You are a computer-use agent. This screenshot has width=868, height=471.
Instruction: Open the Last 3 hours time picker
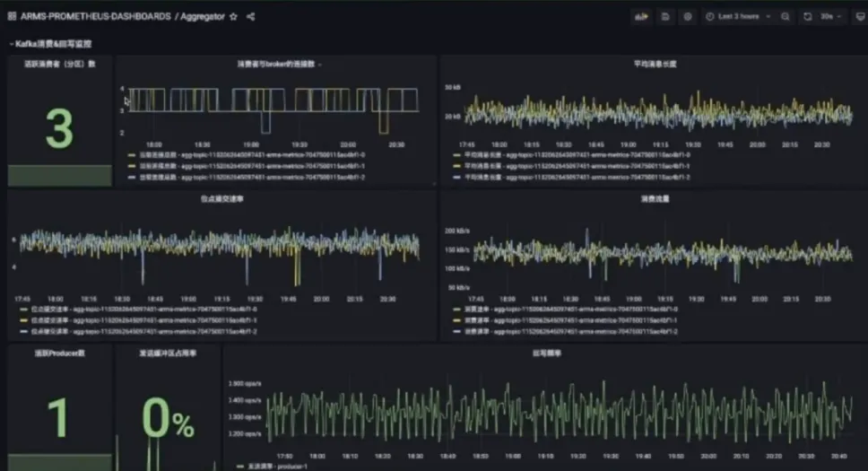coord(739,17)
